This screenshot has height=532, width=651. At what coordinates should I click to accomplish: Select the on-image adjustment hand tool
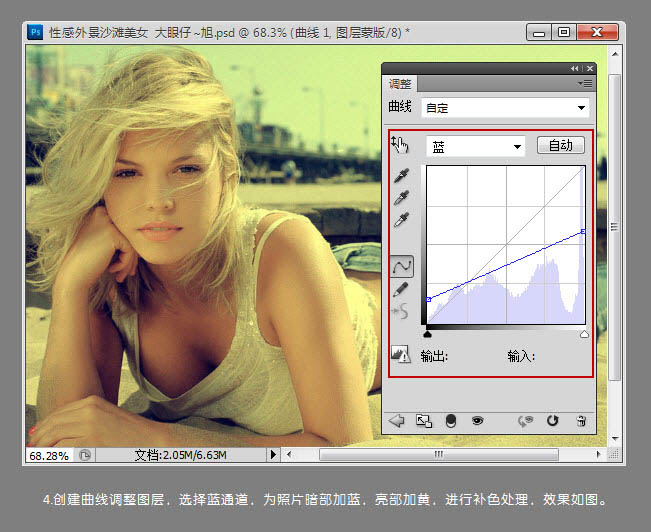(x=400, y=145)
